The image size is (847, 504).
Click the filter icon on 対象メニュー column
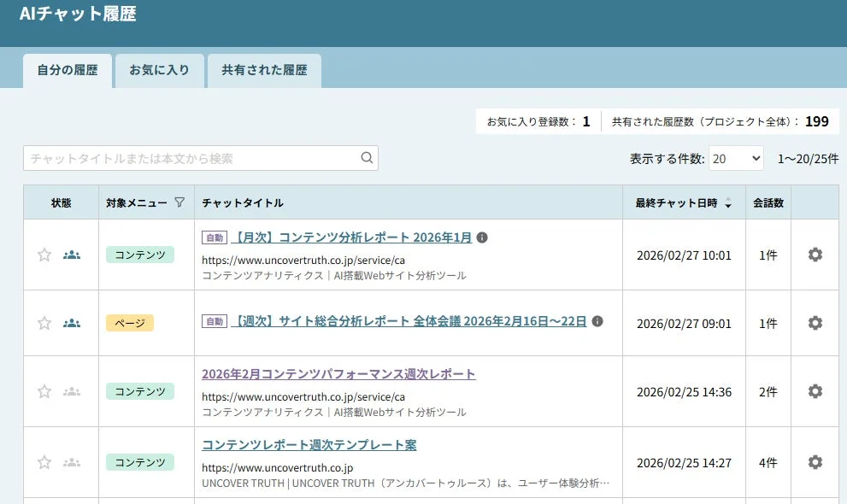[x=180, y=202]
